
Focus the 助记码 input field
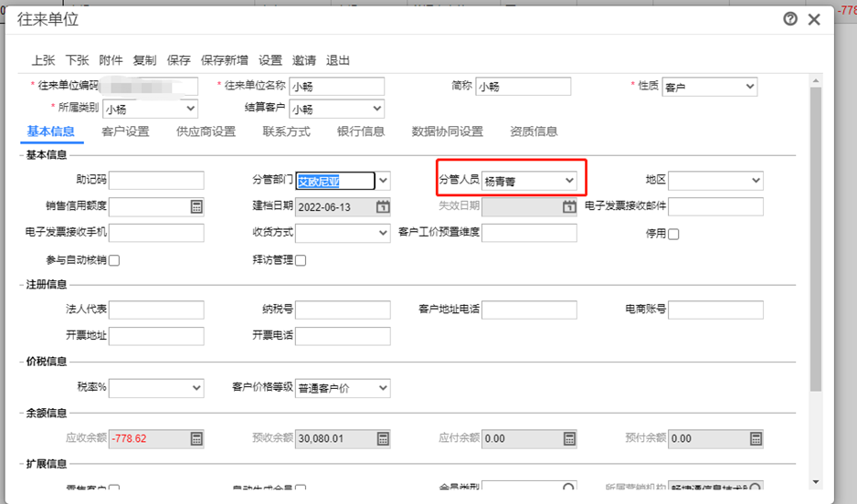pos(156,180)
